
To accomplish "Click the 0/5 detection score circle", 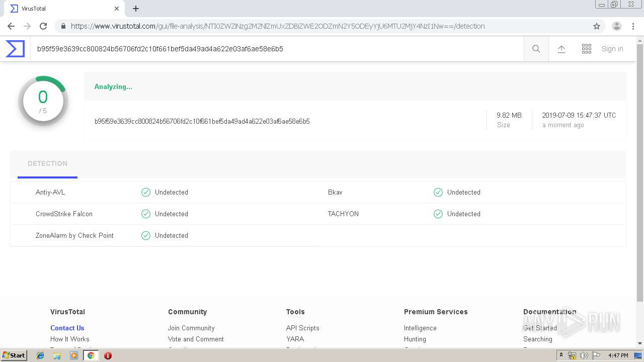I will 43,101.
